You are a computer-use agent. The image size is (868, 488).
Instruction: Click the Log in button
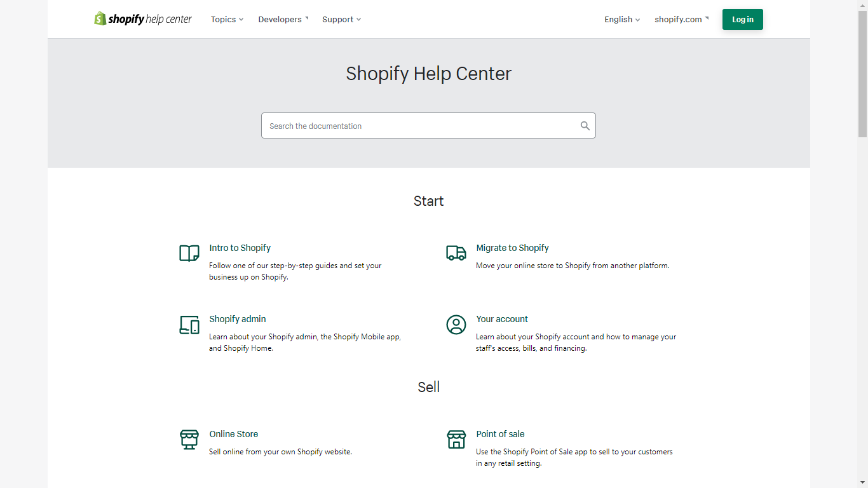coord(742,19)
